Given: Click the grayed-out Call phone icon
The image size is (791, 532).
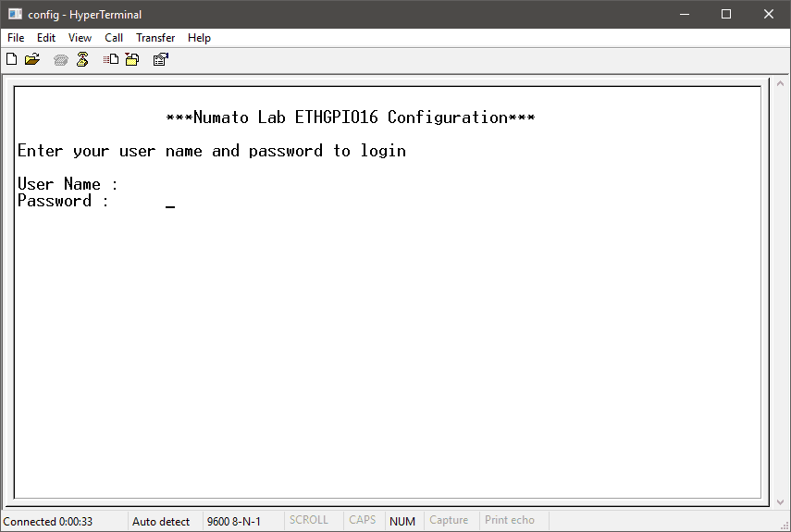Looking at the screenshot, I should 61,60.
